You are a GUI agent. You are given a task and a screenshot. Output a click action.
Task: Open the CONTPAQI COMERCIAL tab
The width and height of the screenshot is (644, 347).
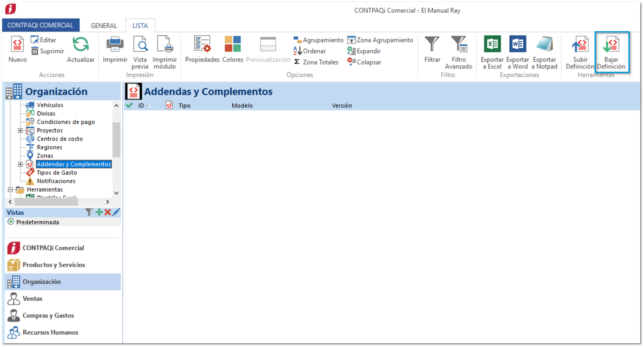pyautogui.click(x=40, y=25)
